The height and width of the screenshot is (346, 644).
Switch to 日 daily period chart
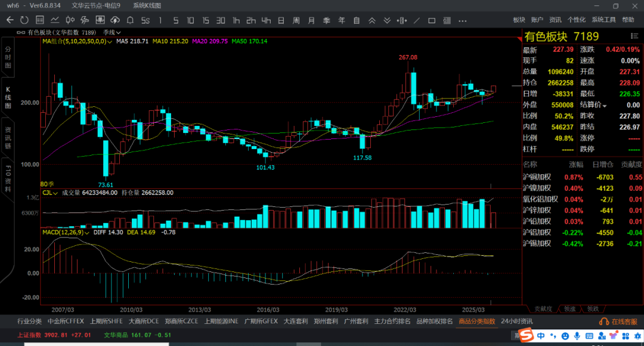tap(281, 20)
